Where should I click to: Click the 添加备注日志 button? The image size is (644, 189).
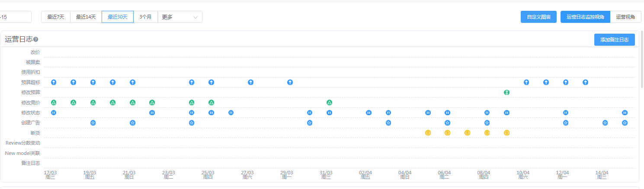coord(614,40)
